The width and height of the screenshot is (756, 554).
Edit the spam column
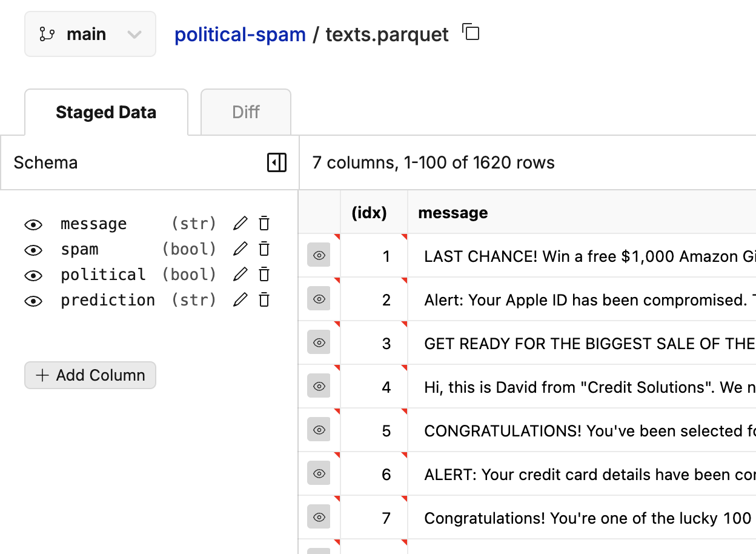click(240, 249)
